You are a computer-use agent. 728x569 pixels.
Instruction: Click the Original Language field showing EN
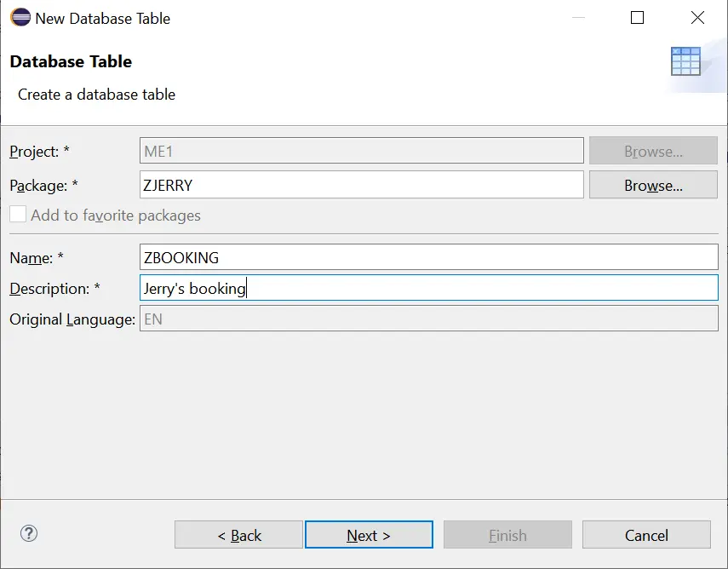coord(429,319)
